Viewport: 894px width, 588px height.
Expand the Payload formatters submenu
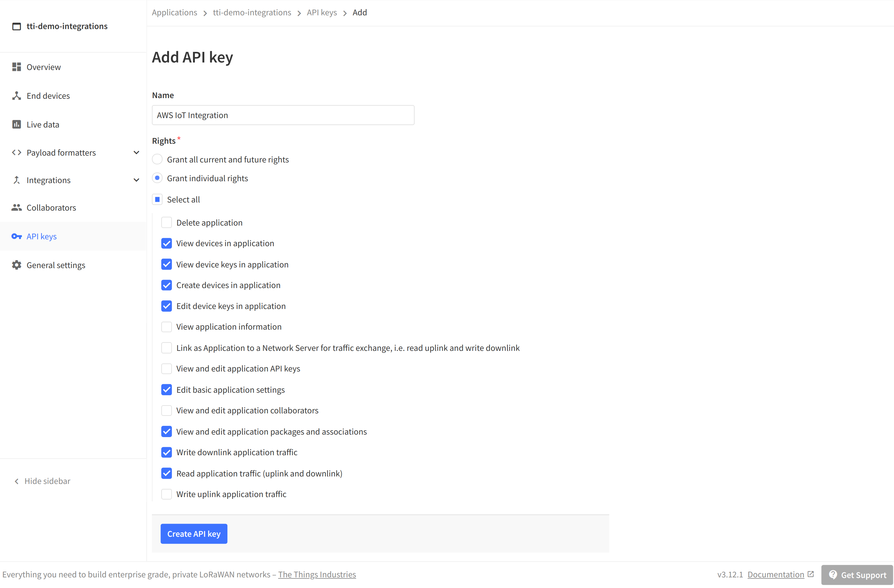tap(136, 152)
